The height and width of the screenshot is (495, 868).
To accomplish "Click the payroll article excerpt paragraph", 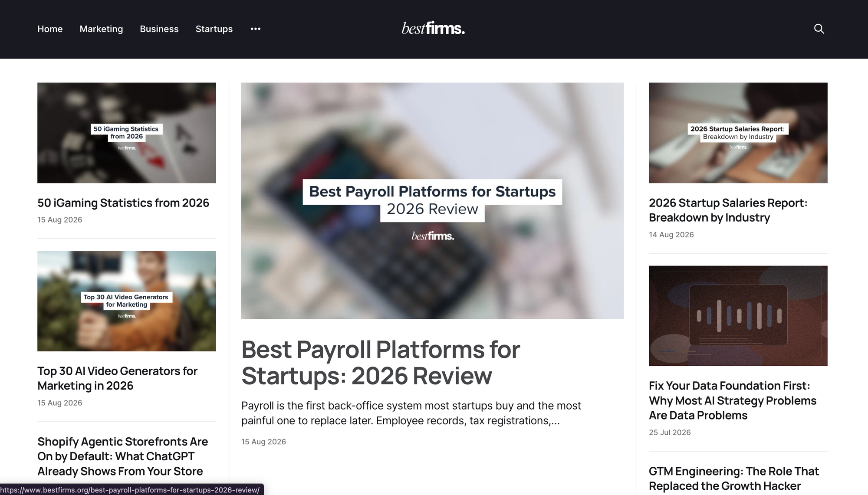I will click(x=411, y=413).
